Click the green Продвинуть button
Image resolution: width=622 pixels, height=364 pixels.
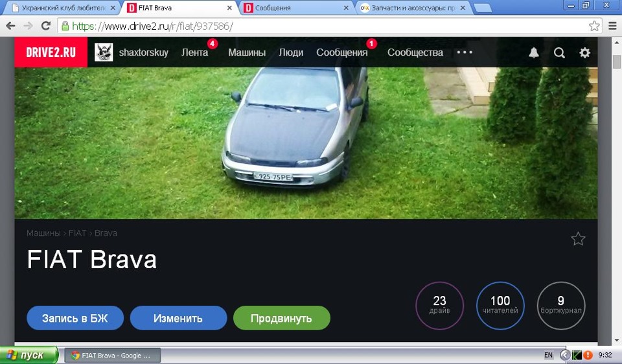(x=282, y=318)
